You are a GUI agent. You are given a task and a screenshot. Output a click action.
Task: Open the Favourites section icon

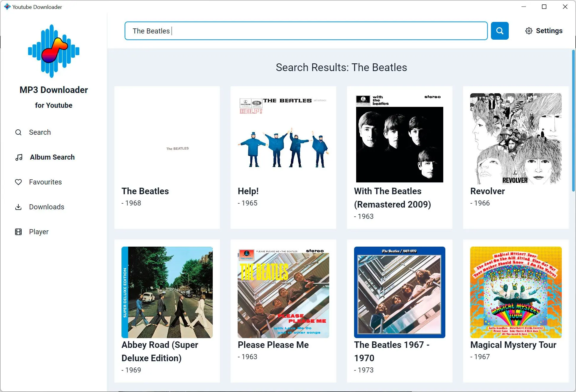18,182
